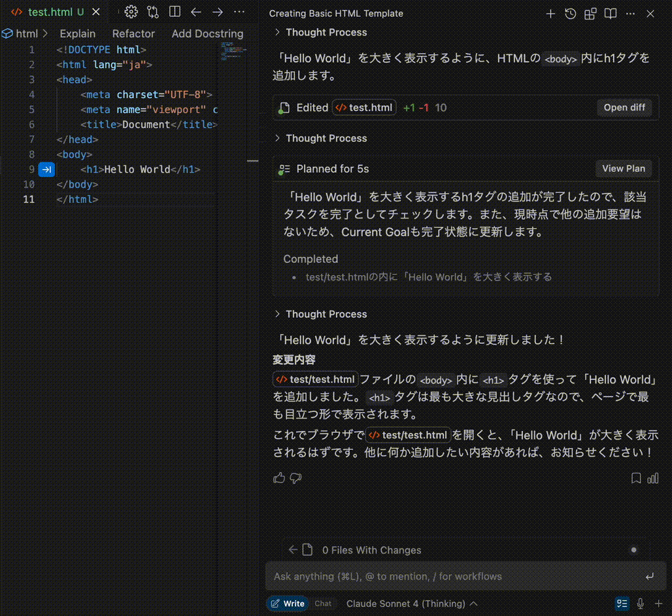
Task: Click the blue tab-jump marker on line 9
Action: (x=46, y=169)
